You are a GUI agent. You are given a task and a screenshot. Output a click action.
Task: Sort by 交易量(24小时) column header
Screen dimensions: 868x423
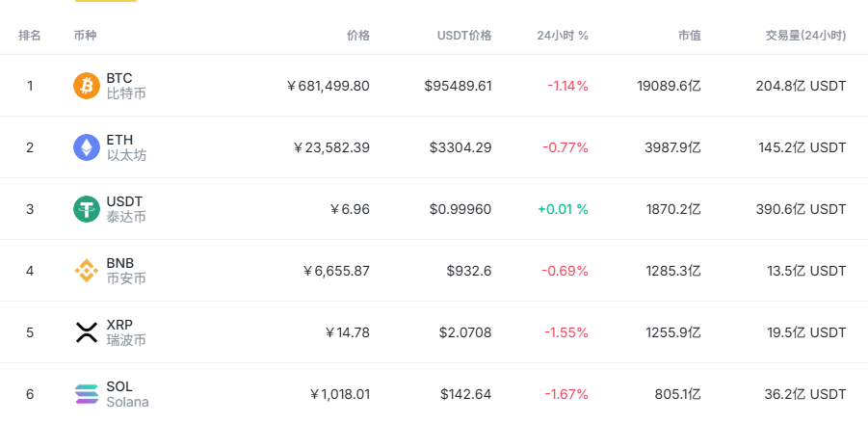(x=805, y=36)
